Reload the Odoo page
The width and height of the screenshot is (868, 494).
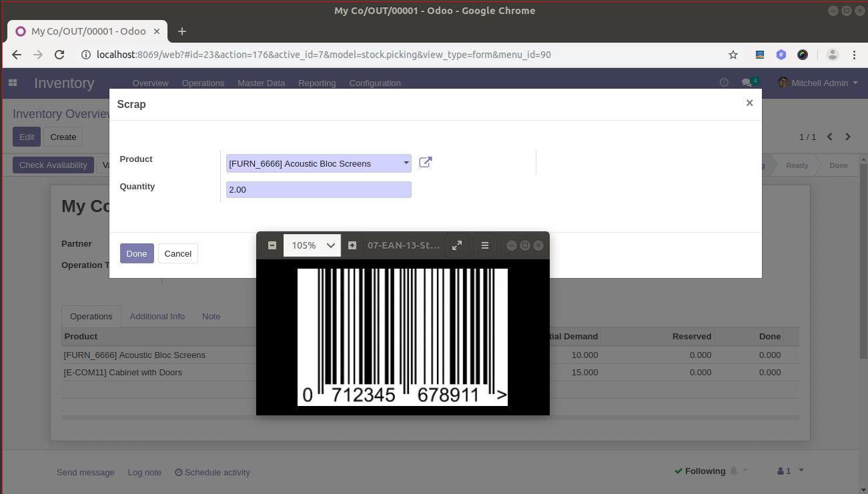pos(59,55)
